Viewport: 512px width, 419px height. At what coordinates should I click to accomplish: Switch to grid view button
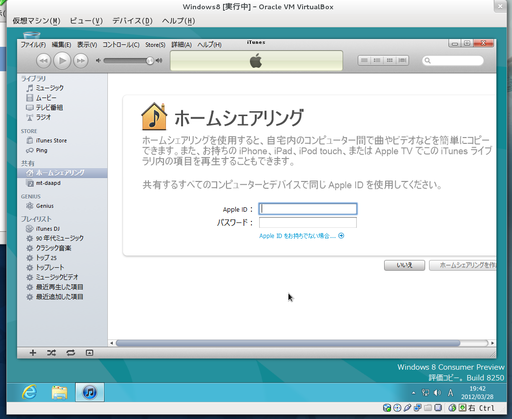pyautogui.click(x=390, y=60)
